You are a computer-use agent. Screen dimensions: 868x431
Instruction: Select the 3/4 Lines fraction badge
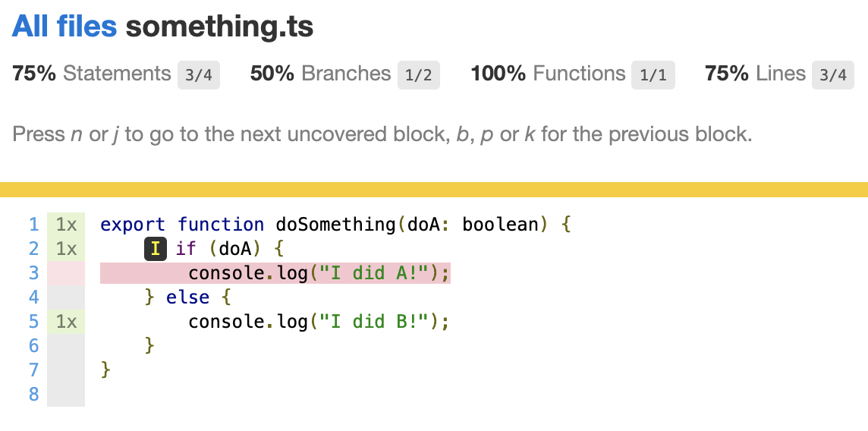(x=832, y=75)
